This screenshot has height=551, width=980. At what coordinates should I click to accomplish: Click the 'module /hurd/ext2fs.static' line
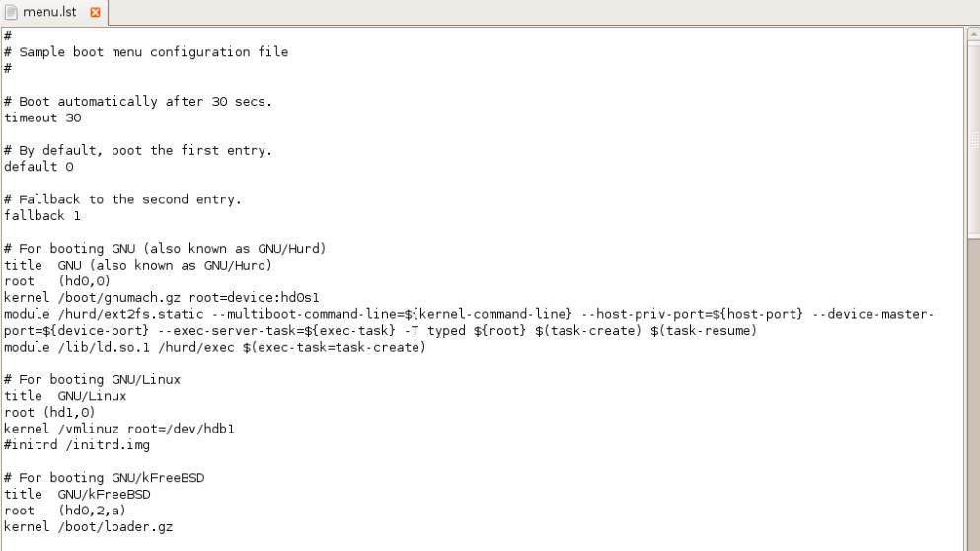pos(469,322)
